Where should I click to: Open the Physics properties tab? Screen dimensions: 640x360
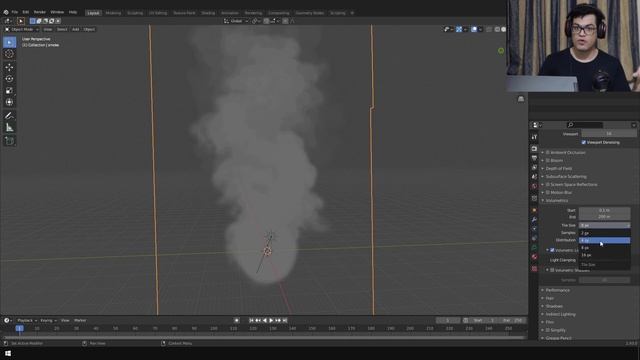534,238
